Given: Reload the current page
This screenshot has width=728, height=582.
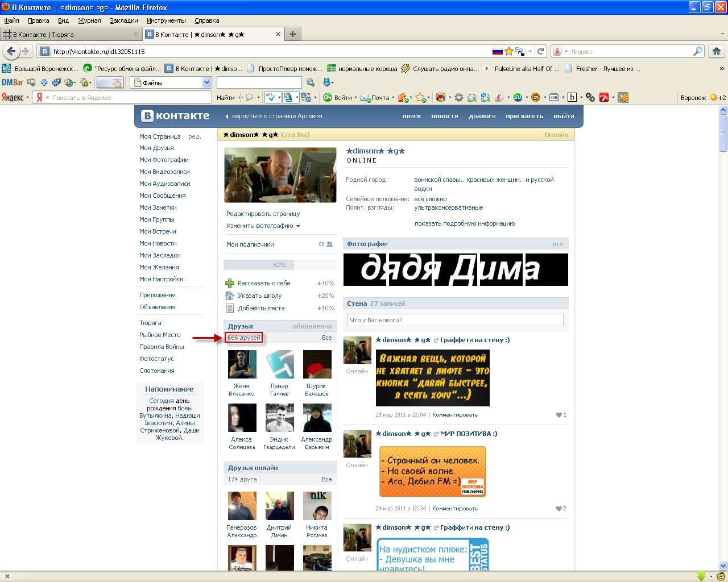Looking at the screenshot, I should pyautogui.click(x=541, y=51).
